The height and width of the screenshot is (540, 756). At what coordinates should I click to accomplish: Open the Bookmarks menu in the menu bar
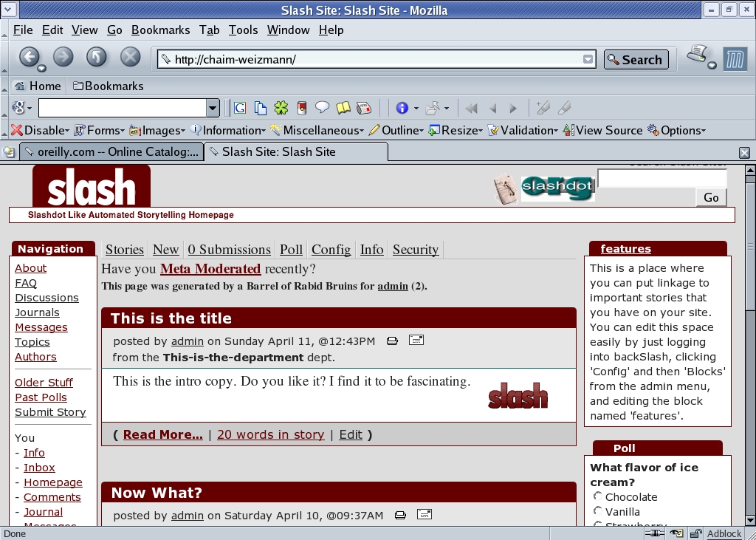pyautogui.click(x=160, y=30)
